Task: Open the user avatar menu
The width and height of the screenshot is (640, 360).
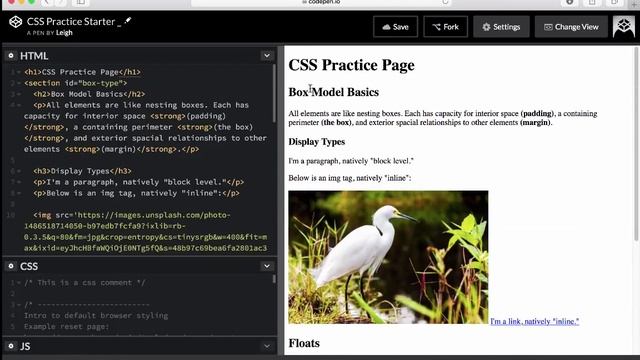Action: [x=624, y=27]
